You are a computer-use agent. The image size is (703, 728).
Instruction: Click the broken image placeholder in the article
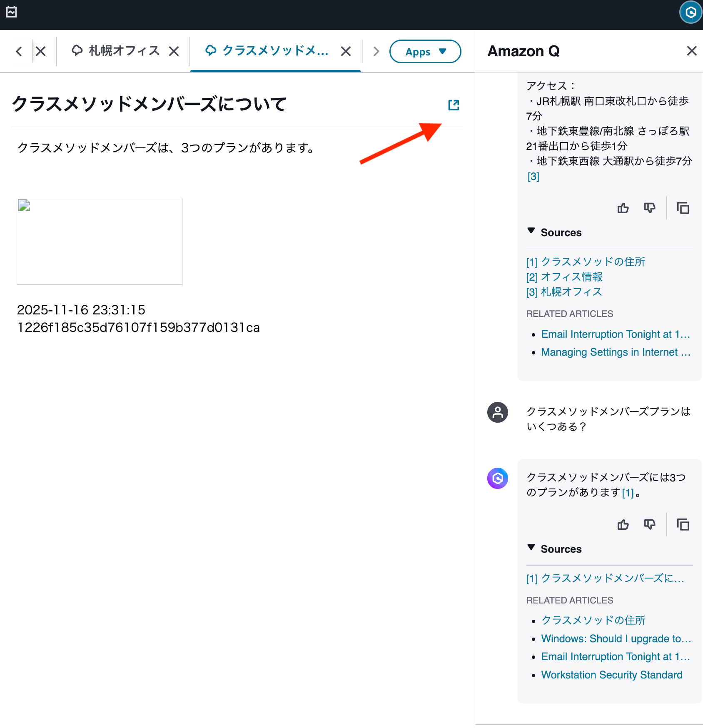tap(100, 241)
